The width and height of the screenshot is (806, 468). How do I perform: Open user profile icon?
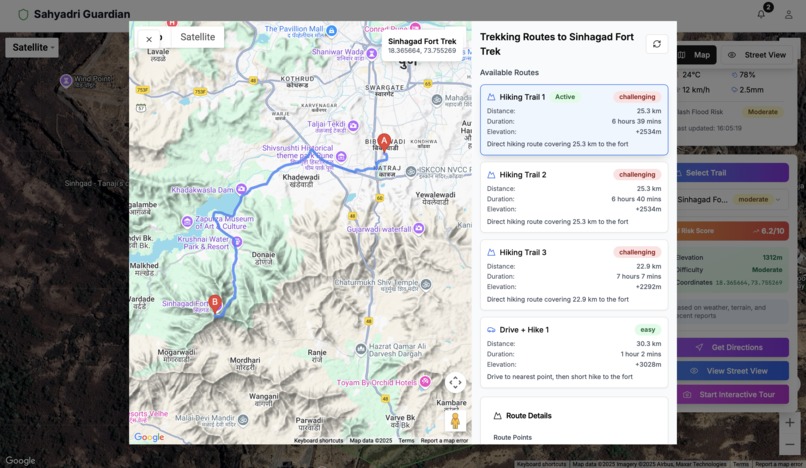coord(788,14)
